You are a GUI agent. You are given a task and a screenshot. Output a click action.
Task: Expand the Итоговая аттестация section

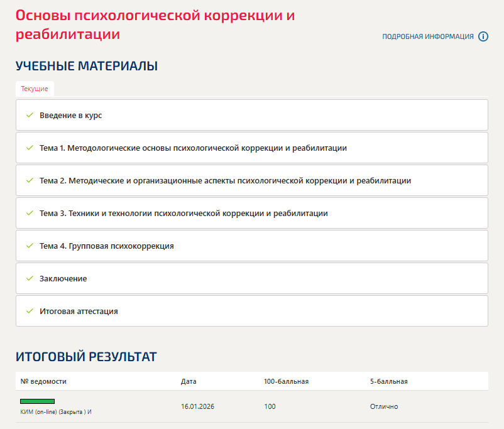pos(252,311)
